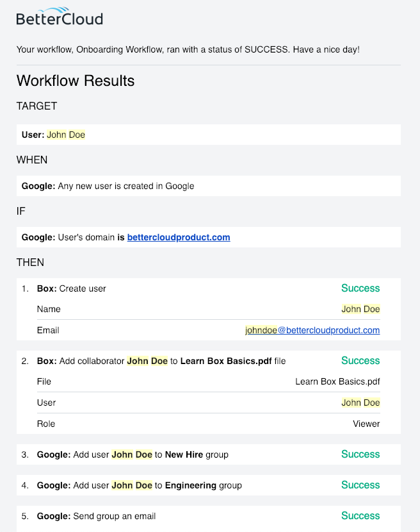Click the Workflow Results heading
This screenshot has height=532, width=420.
tap(76, 81)
